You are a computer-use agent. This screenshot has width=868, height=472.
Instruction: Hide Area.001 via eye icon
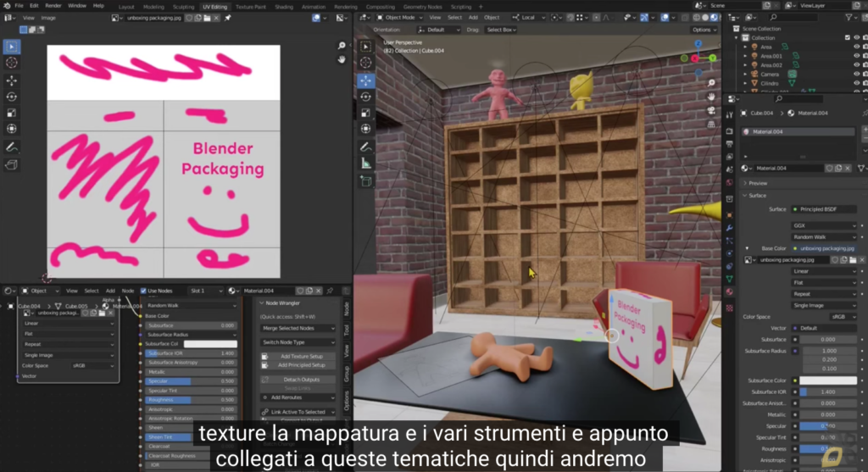pyautogui.click(x=856, y=56)
